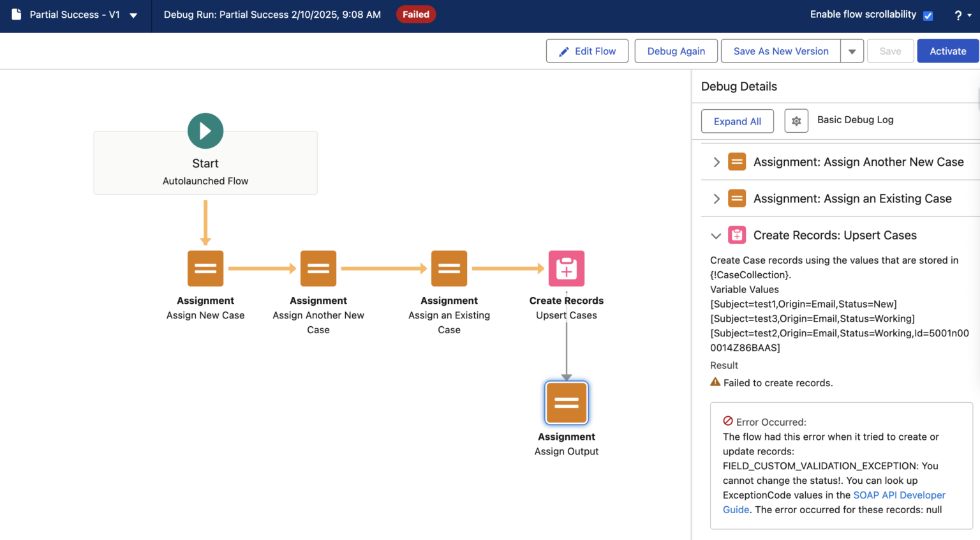The image size is (980, 540).
Task: Select the Assign an Existing Case node icon
Action: [x=449, y=268]
